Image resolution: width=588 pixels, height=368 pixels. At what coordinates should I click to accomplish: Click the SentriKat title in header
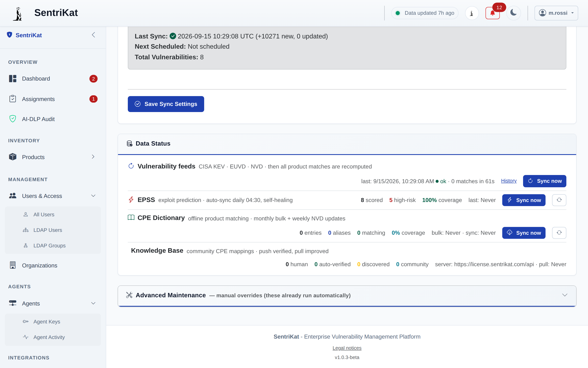(x=56, y=13)
